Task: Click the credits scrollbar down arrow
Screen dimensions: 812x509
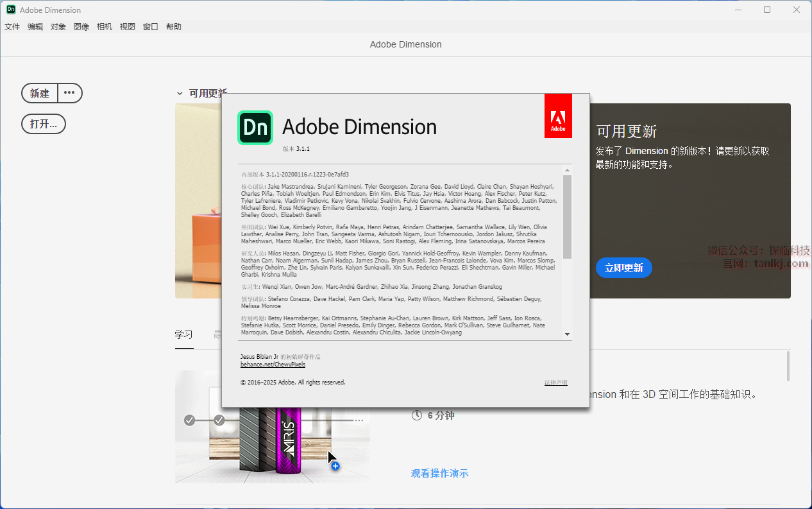Action: click(567, 334)
